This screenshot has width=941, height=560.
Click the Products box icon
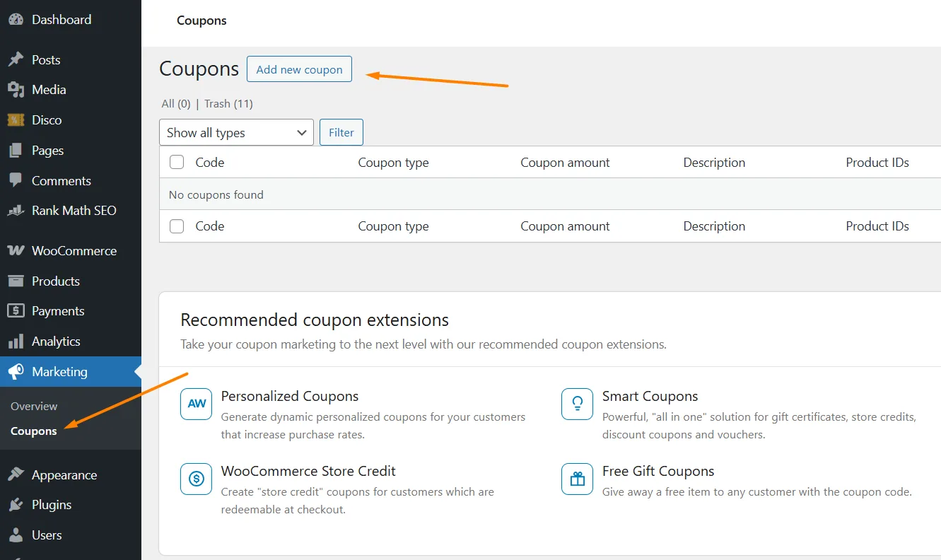click(x=16, y=281)
